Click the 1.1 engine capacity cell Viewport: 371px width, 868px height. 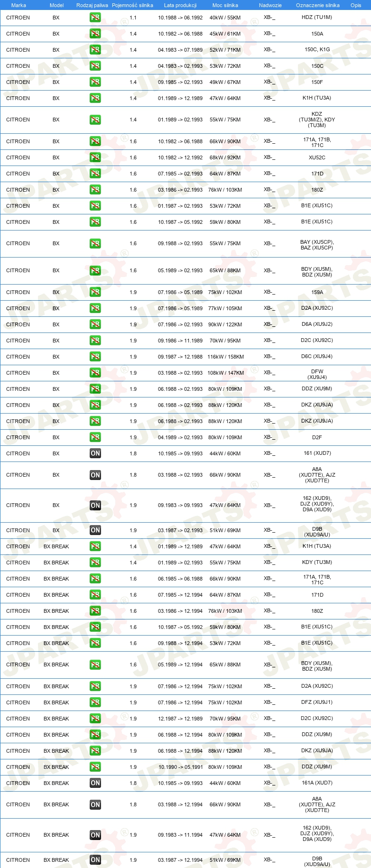click(133, 18)
